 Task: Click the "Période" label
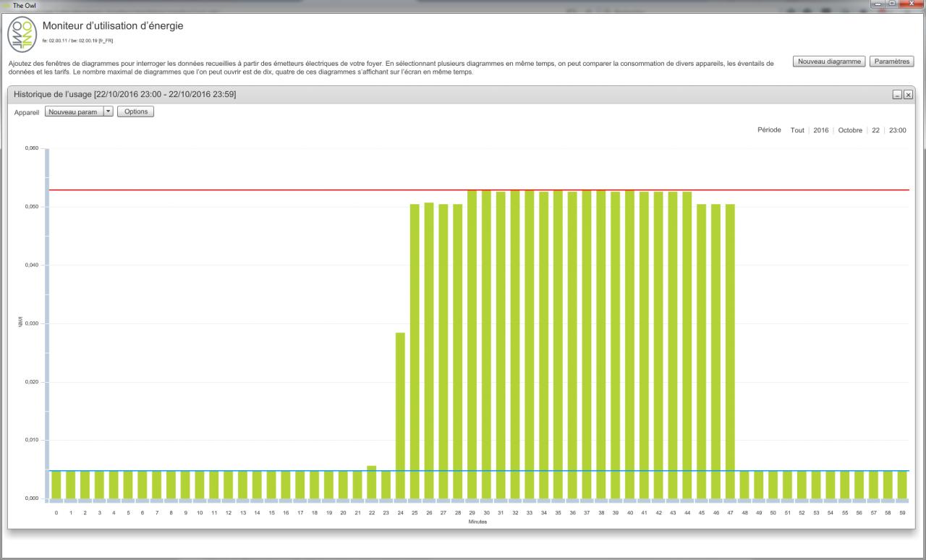click(769, 130)
